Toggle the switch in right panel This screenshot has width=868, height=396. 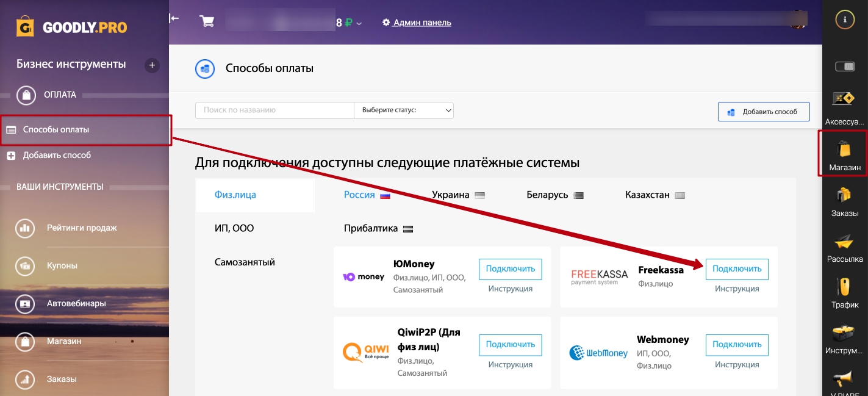click(x=845, y=66)
